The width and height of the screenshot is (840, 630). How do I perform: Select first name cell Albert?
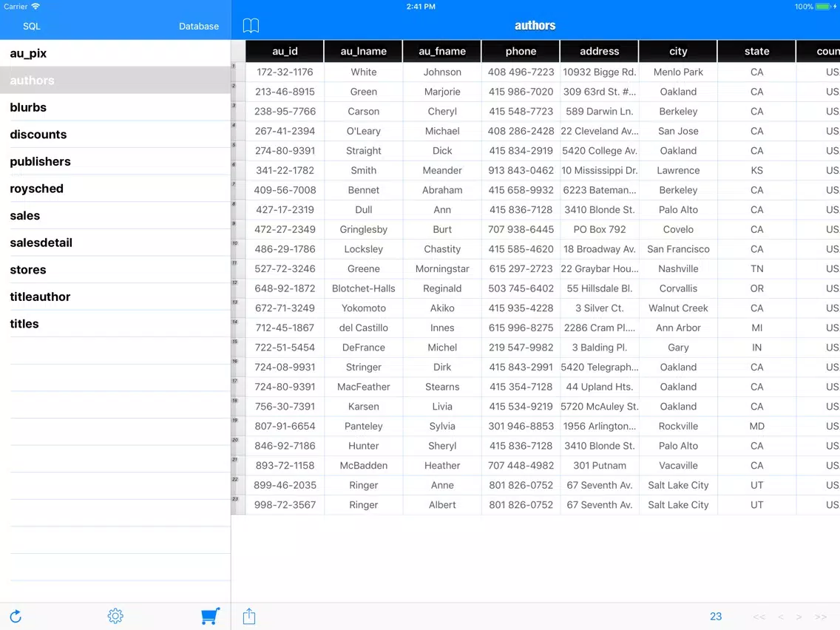point(442,505)
